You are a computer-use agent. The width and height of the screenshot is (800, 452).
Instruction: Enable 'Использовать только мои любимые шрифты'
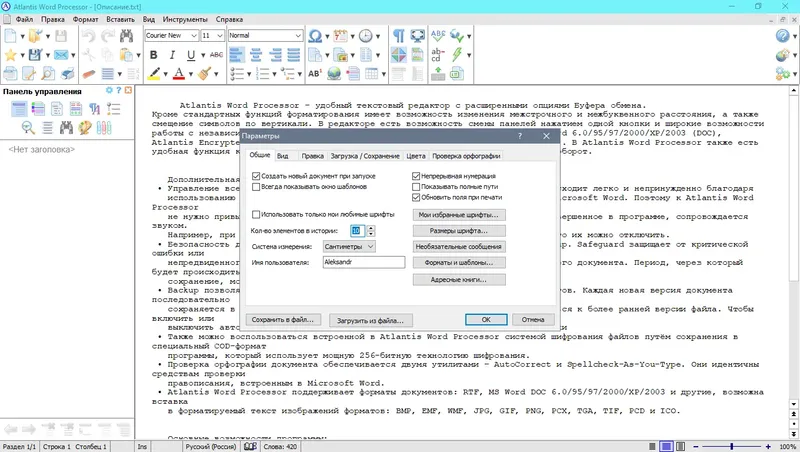click(256, 214)
